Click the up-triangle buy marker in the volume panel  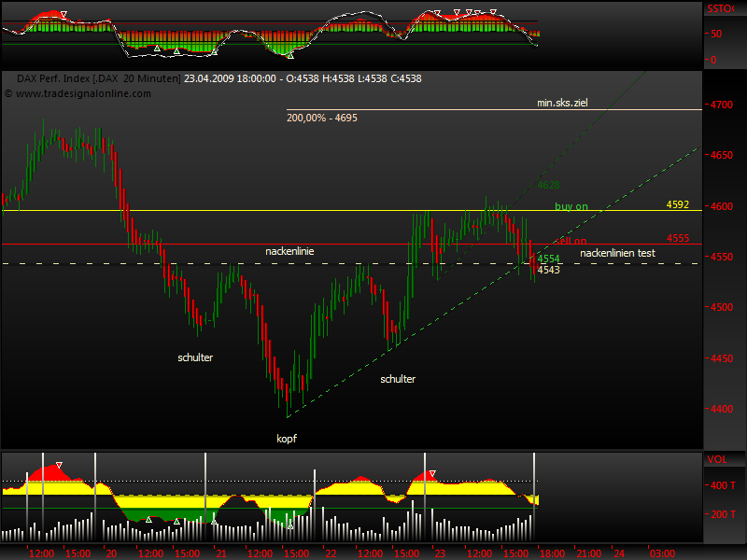148,519
